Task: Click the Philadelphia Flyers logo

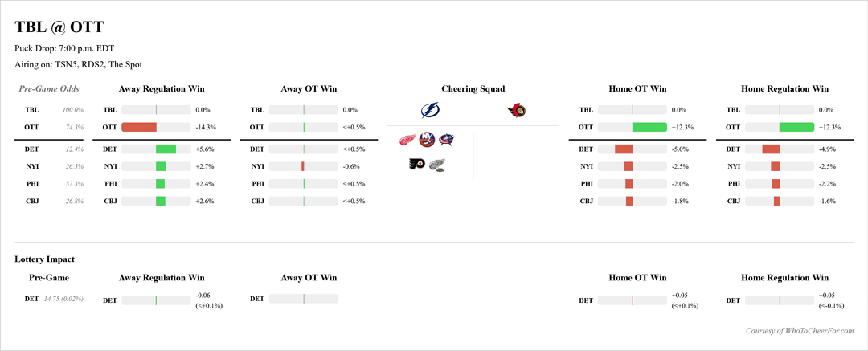Action: click(x=417, y=165)
